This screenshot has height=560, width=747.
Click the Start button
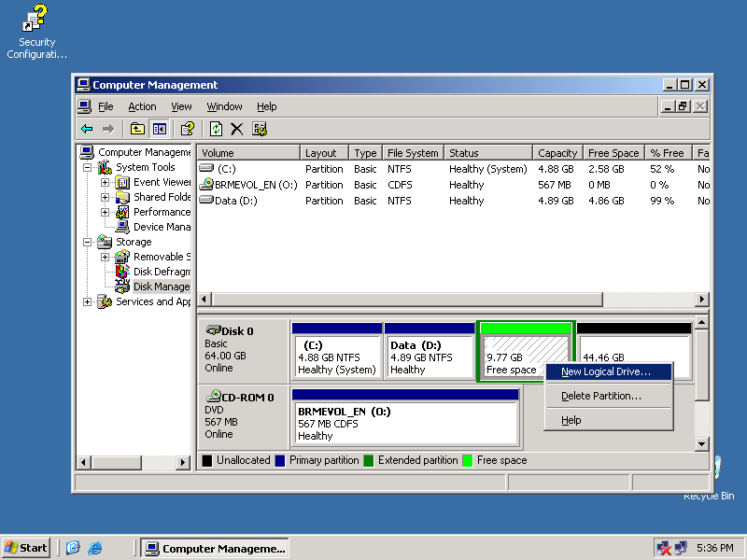(26, 548)
